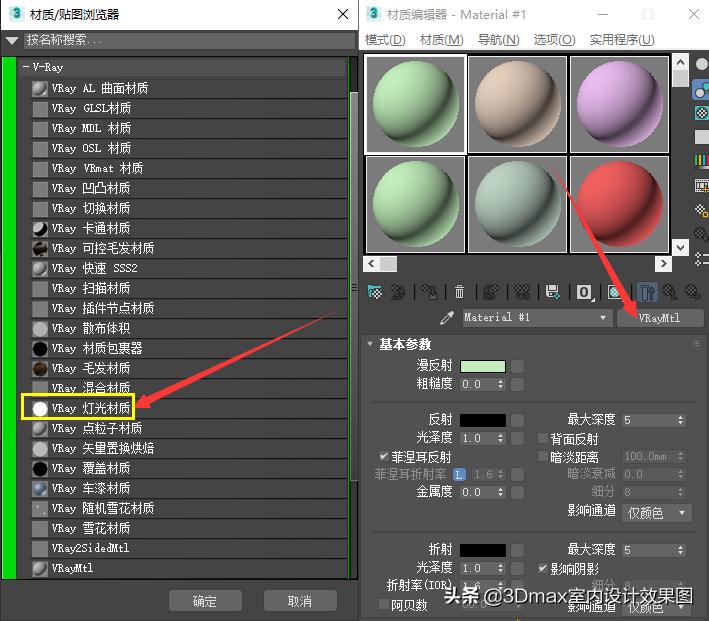
Task: Adjust the 金属度 spinner arrows
Action: (500, 492)
